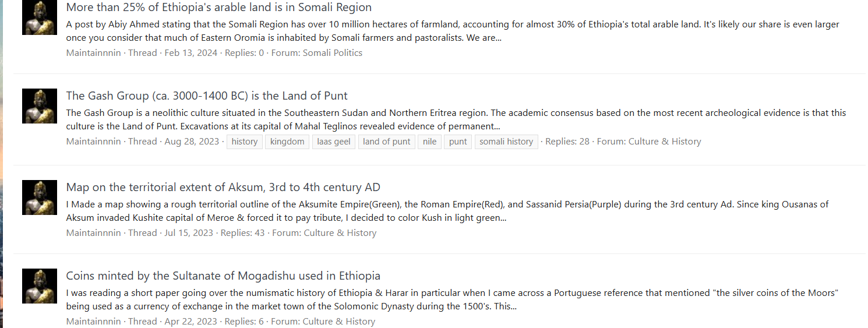Viewport: 868px width, 328px height.
Task: Select the "kingdom" tag
Action: tap(287, 142)
